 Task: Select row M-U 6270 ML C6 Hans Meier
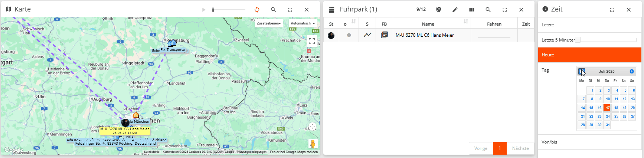429,35
